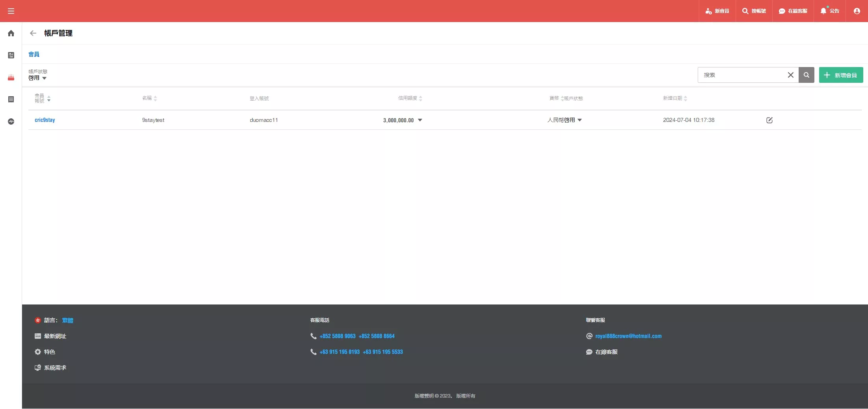Select the 會員 tab
Screen dimensions: 868x409
[34, 54]
